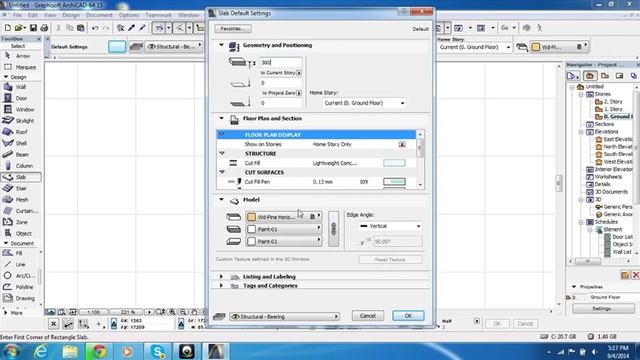Image resolution: width=640 pixels, height=360 pixels.
Task: Click the Print icon in main toolbar
Action: [x=44, y=28]
